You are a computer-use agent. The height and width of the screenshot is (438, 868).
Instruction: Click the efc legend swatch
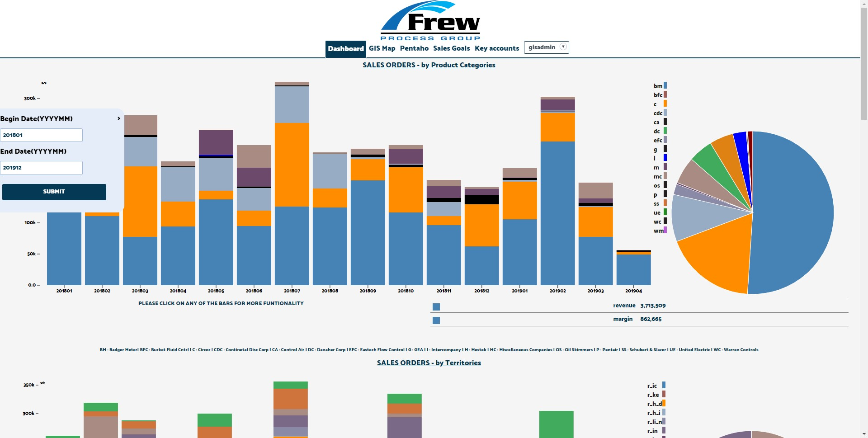(665, 140)
